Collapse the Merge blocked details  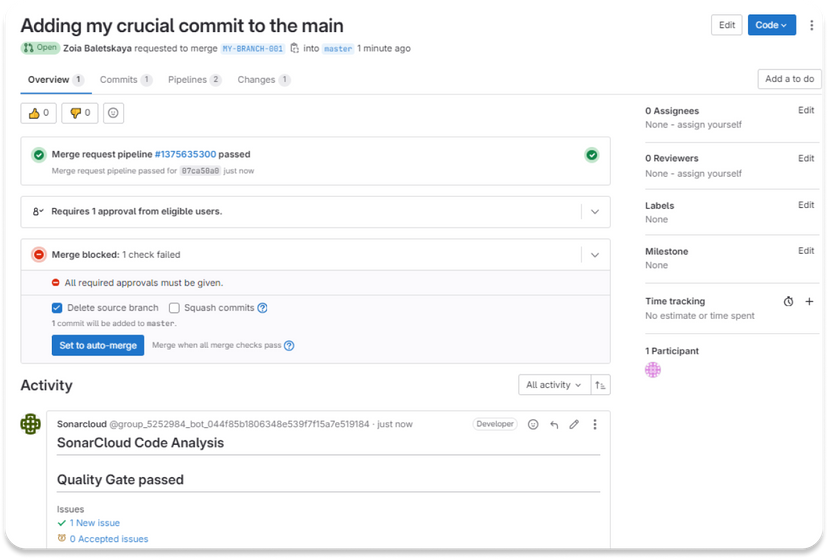click(595, 255)
